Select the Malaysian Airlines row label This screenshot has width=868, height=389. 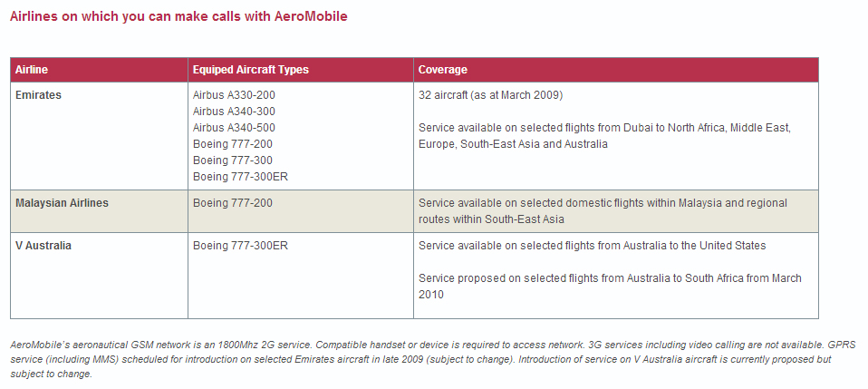click(x=62, y=203)
